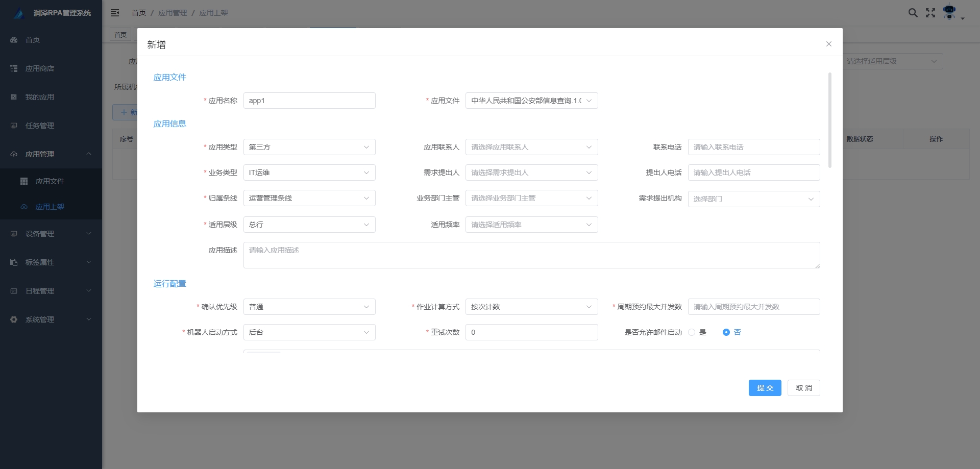Click the 周期预约最大并发数 input field

(754, 307)
